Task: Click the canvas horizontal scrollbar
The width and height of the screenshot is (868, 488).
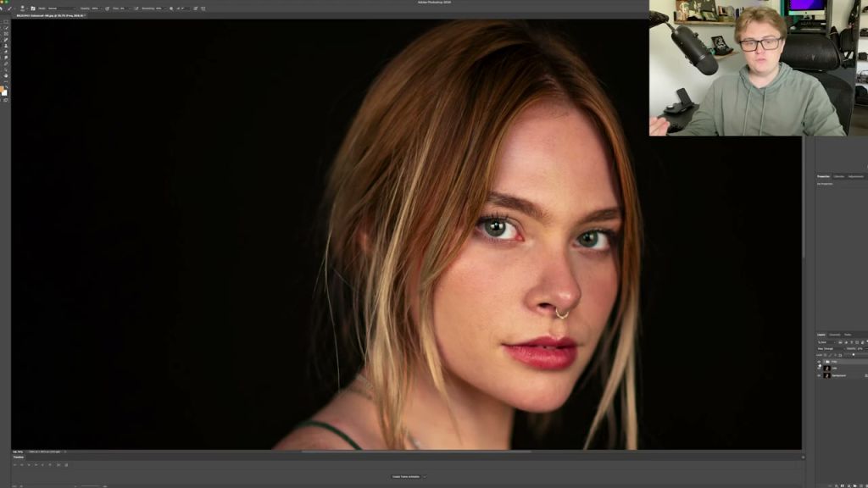Action: point(416,452)
